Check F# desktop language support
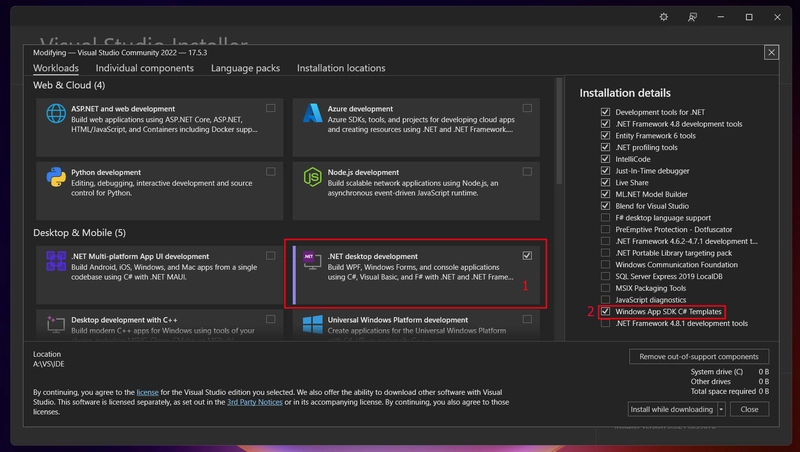 [x=605, y=217]
